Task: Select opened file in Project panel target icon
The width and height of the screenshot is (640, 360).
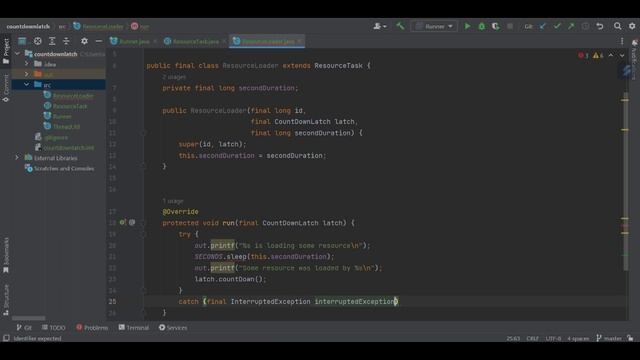Action: (x=38, y=41)
